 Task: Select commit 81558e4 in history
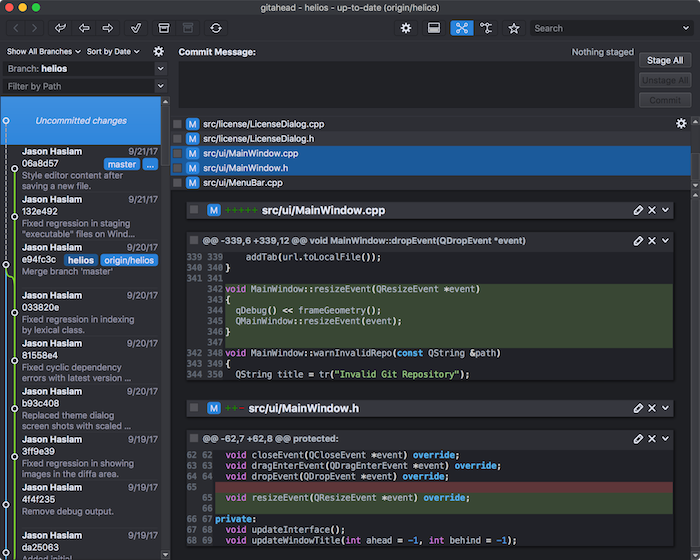coord(81,360)
